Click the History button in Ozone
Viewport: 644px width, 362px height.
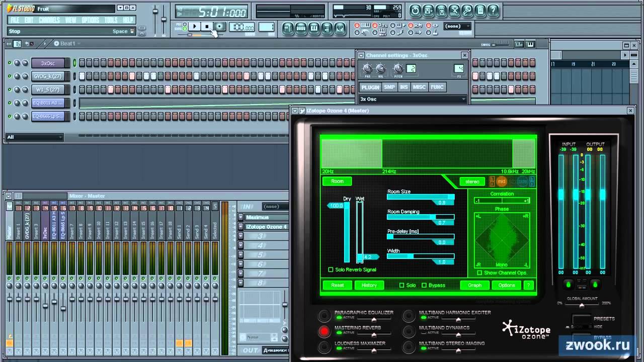click(x=369, y=285)
